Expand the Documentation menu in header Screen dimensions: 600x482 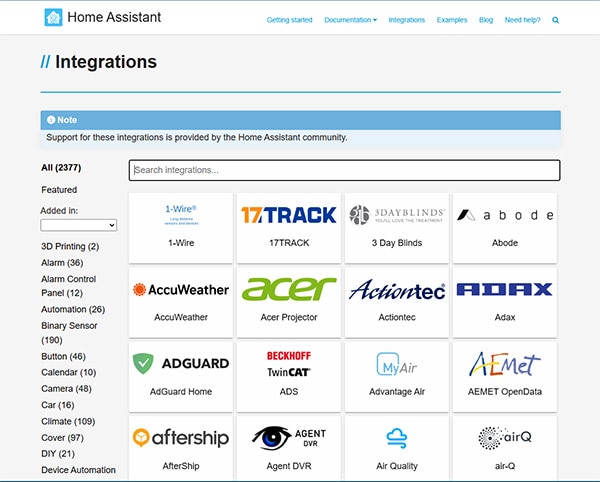tap(350, 20)
